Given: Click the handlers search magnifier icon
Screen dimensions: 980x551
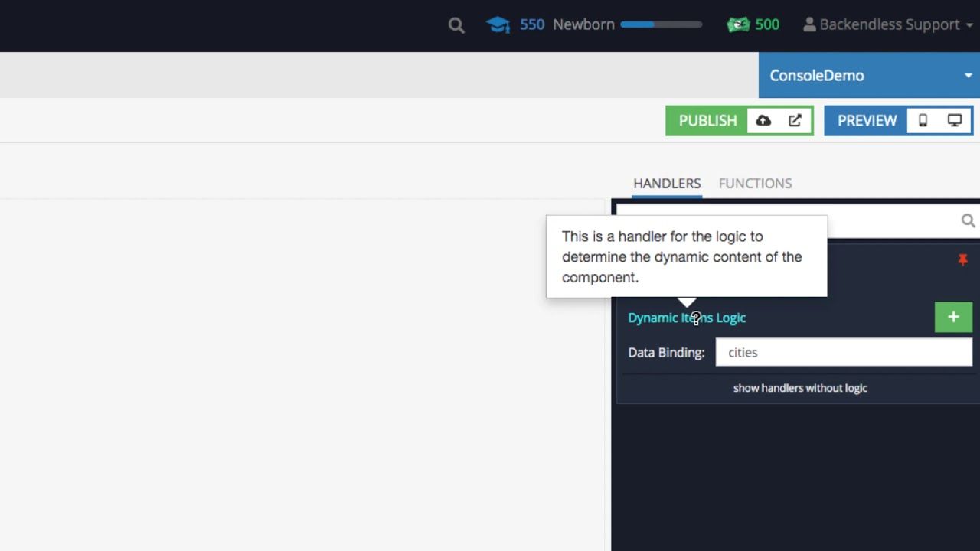Looking at the screenshot, I should tap(968, 221).
